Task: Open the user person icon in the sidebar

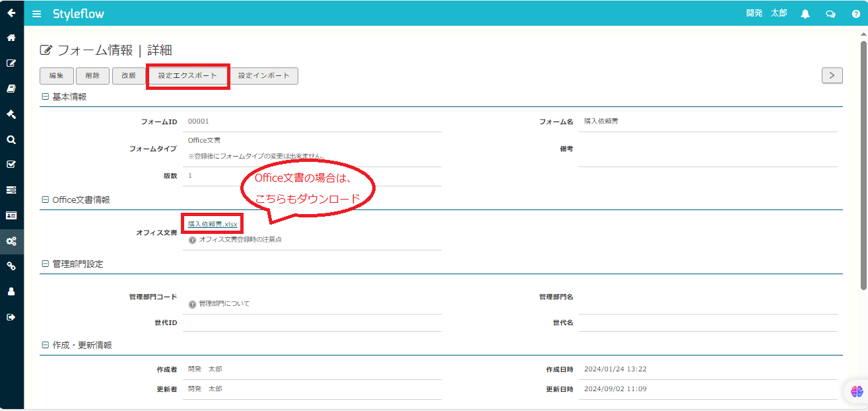Action: (x=11, y=291)
